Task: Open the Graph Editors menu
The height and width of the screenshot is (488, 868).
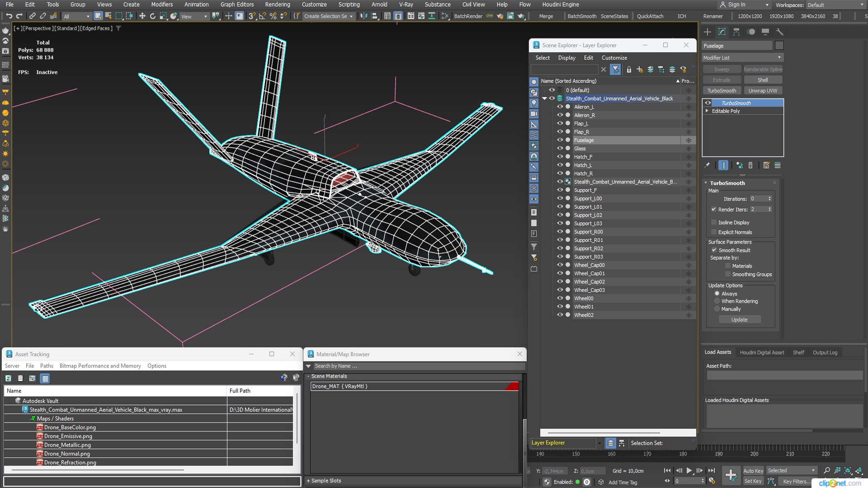Action: tap(237, 5)
